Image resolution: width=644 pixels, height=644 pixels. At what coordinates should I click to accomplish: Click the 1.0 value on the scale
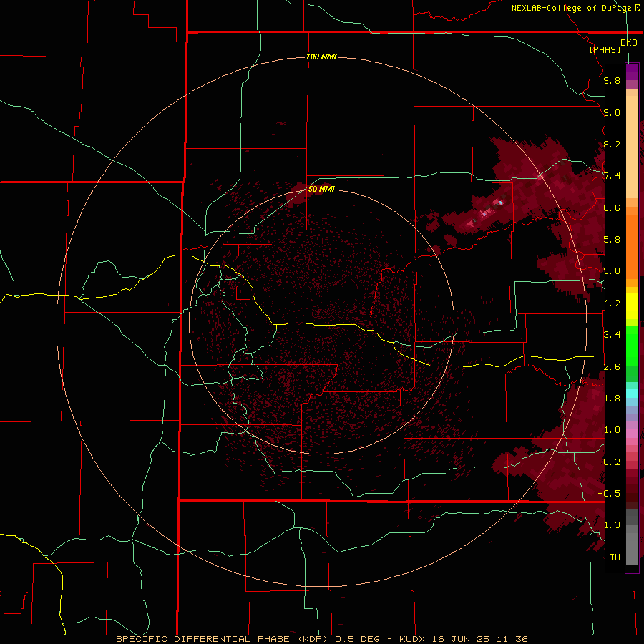(x=612, y=430)
